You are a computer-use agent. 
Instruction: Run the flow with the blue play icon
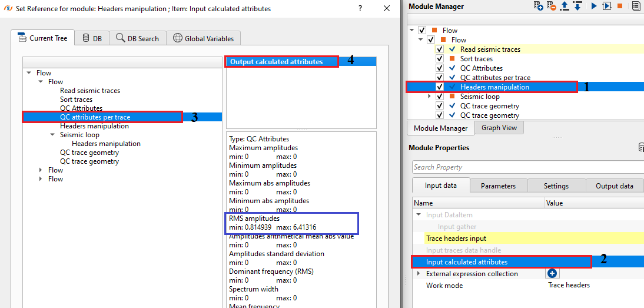594,6
